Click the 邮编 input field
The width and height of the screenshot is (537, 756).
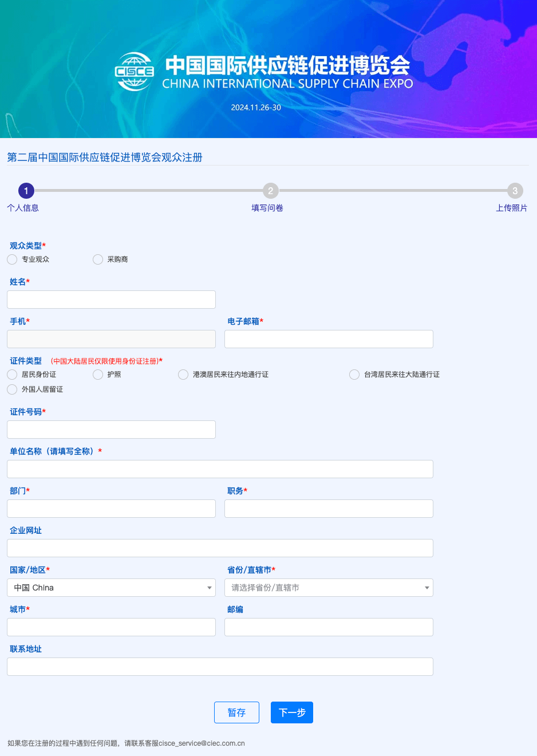click(329, 627)
